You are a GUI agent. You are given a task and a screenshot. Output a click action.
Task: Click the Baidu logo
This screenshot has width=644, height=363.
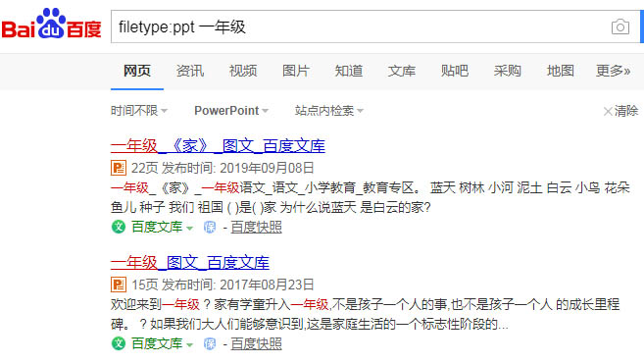pyautogui.click(x=51, y=24)
